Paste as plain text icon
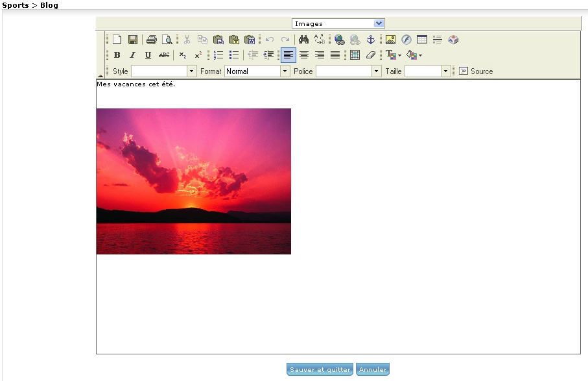This screenshot has width=588, height=381. 234,40
